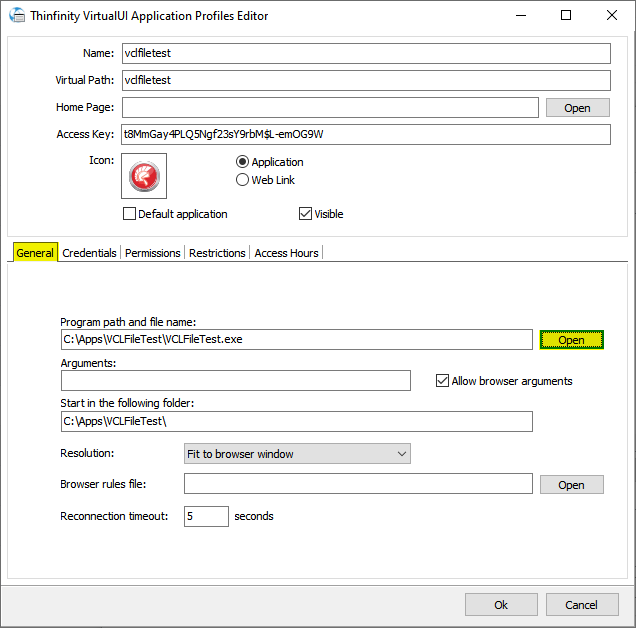Click the Home Page input field
636x628 pixels.
(x=330, y=108)
